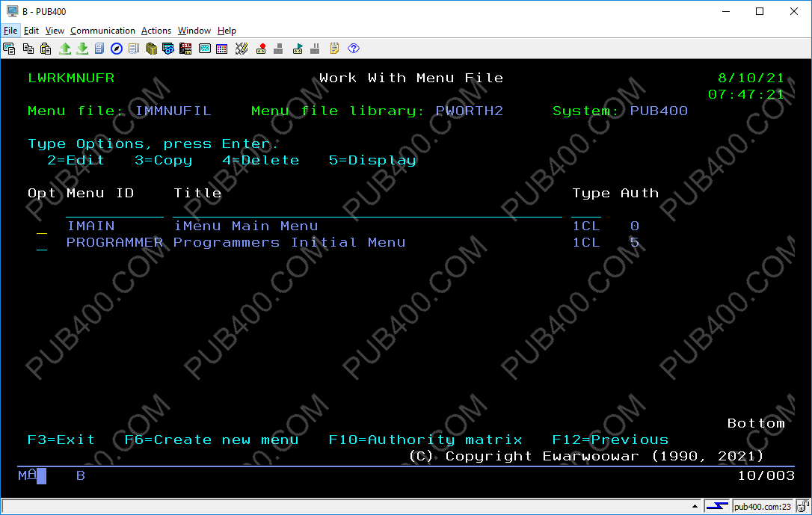Click the unlocked padlock status icon
Image resolution: width=812 pixels, height=515 pixels.
click(x=803, y=506)
